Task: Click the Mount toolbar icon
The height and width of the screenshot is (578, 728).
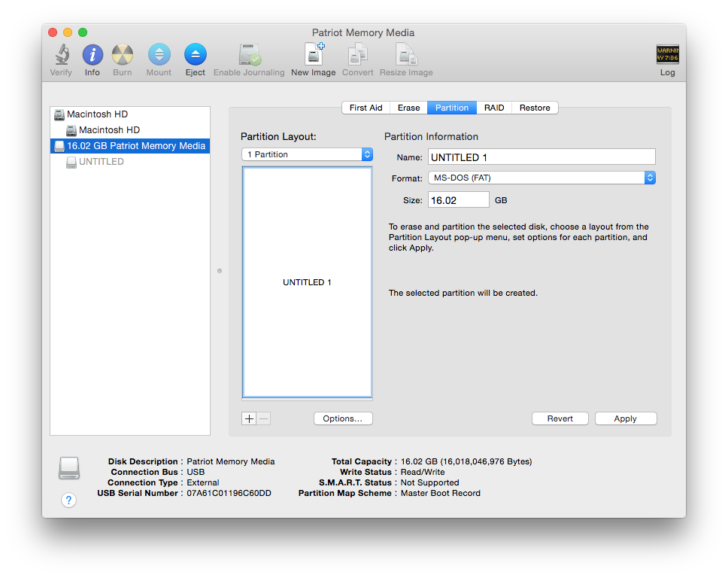Action: [x=159, y=55]
